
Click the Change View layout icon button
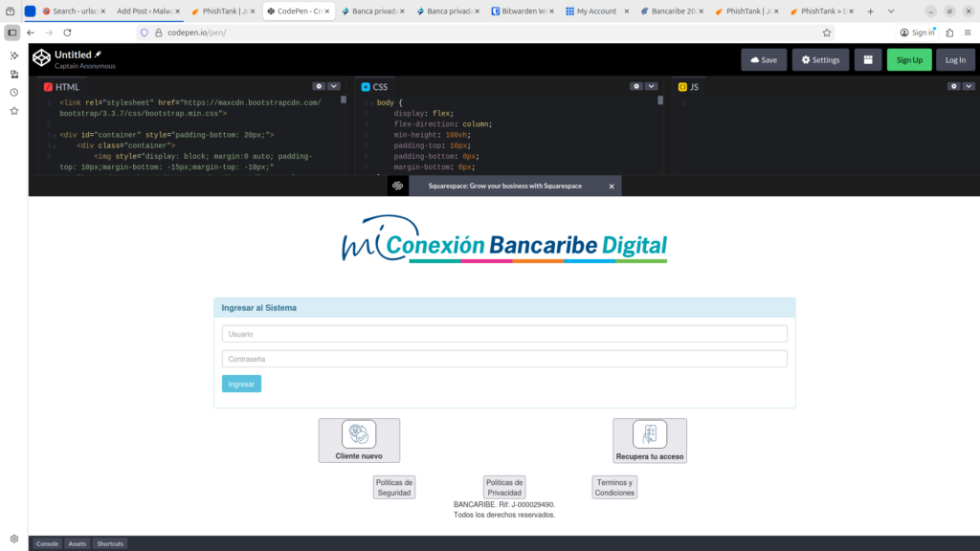(868, 59)
